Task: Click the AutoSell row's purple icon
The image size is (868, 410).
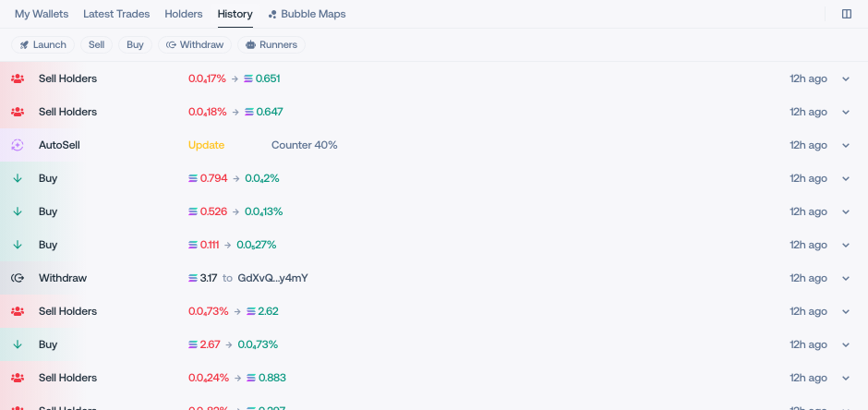Action: [x=18, y=145]
